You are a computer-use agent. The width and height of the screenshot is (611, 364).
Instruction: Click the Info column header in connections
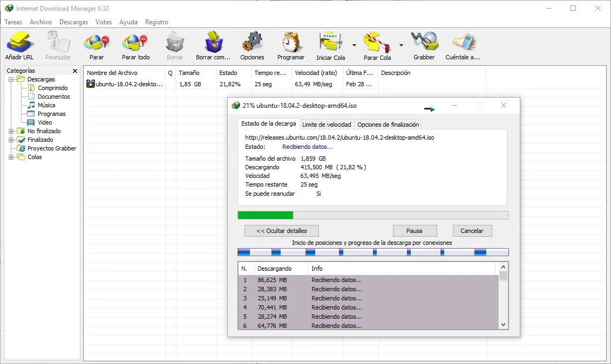click(x=402, y=269)
